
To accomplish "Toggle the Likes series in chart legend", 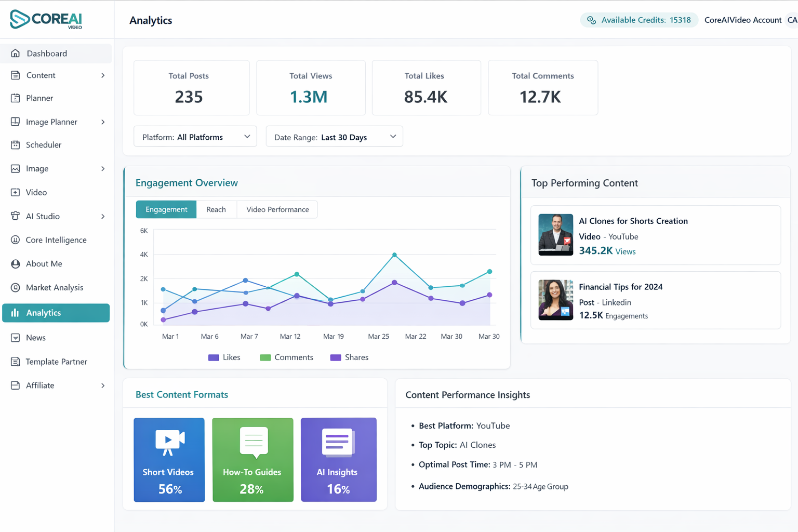I will 224,357.
